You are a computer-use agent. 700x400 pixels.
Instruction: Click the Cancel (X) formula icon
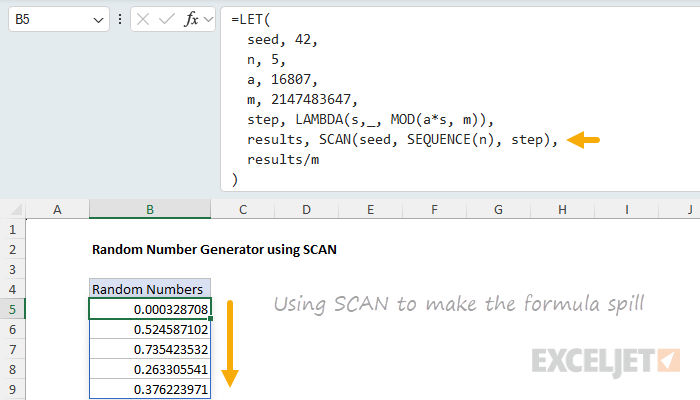pyautogui.click(x=143, y=19)
